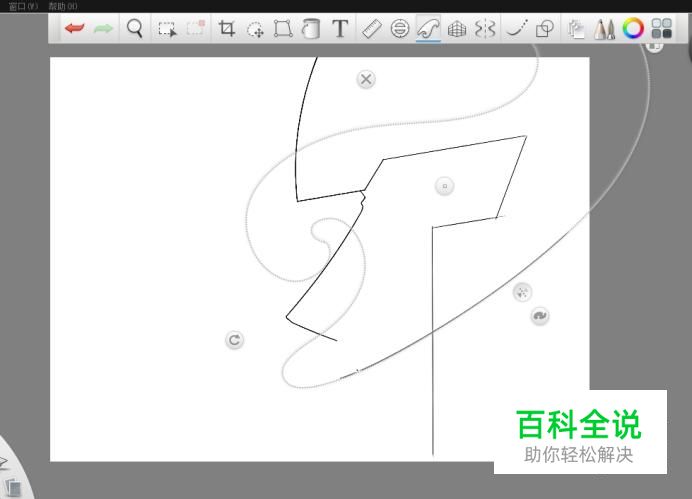The height and width of the screenshot is (499, 692).
Task: Select the Zoom magnifier tool
Action: click(x=134, y=28)
